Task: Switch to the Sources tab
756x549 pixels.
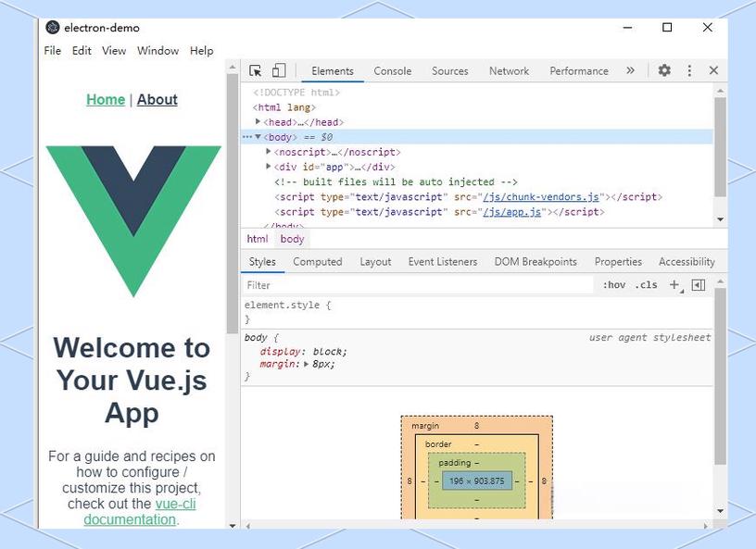Action: [450, 71]
